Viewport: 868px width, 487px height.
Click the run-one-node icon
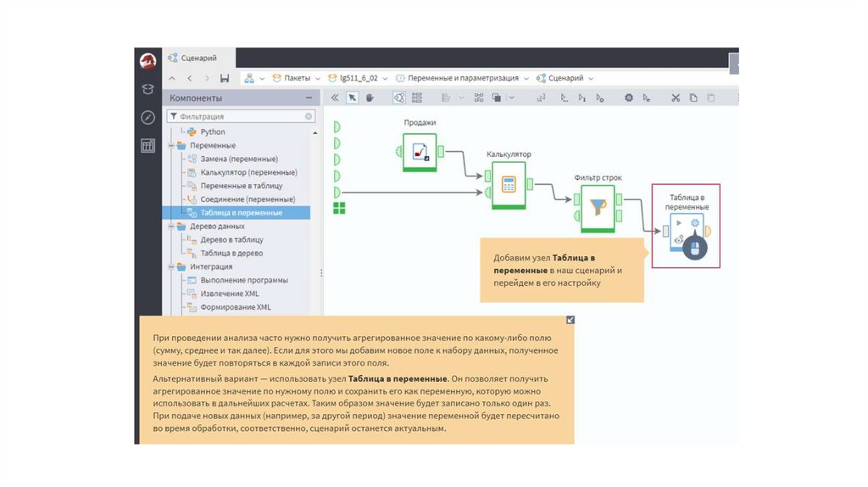(x=581, y=98)
